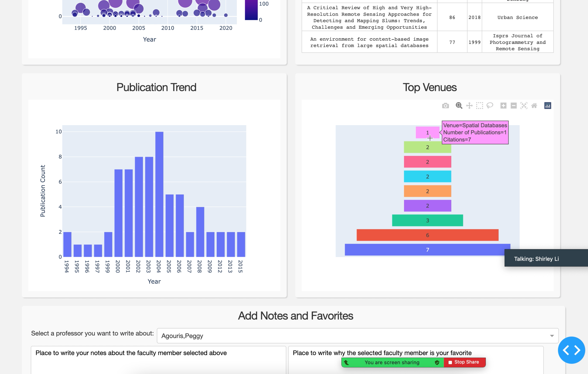This screenshot has width=588, height=374.
Task: Open the professor selection dropdown
Action: pos(552,336)
